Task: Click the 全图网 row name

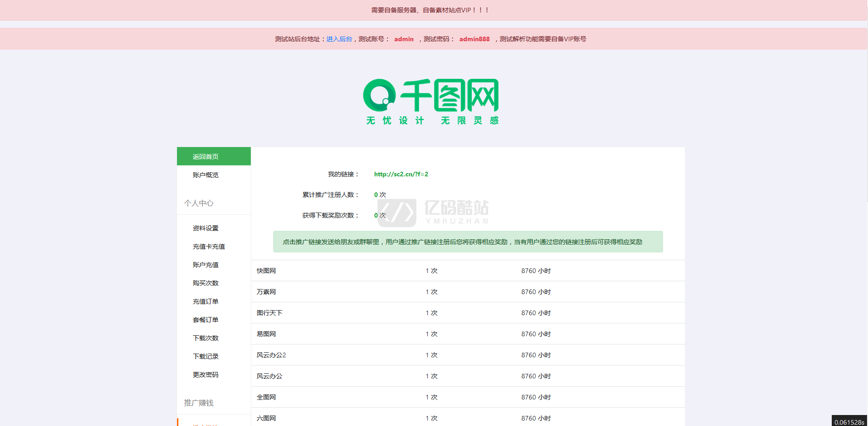Action: [x=266, y=397]
